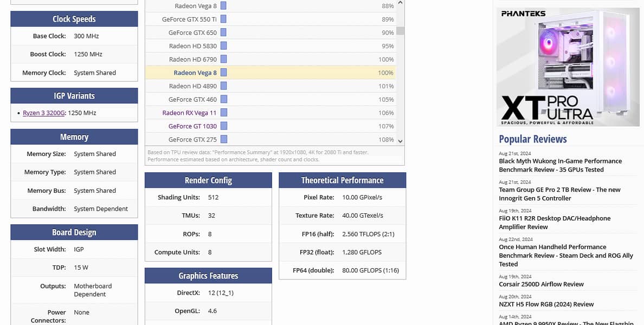Click the OpenGL value 4.6
This screenshot has height=325, width=644.
pos(212,311)
